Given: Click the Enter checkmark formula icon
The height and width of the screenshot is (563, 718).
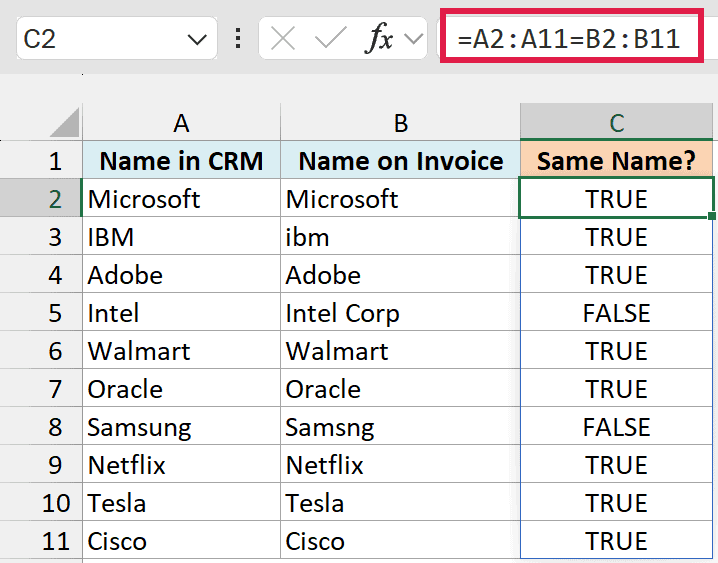Looking at the screenshot, I should [331, 38].
